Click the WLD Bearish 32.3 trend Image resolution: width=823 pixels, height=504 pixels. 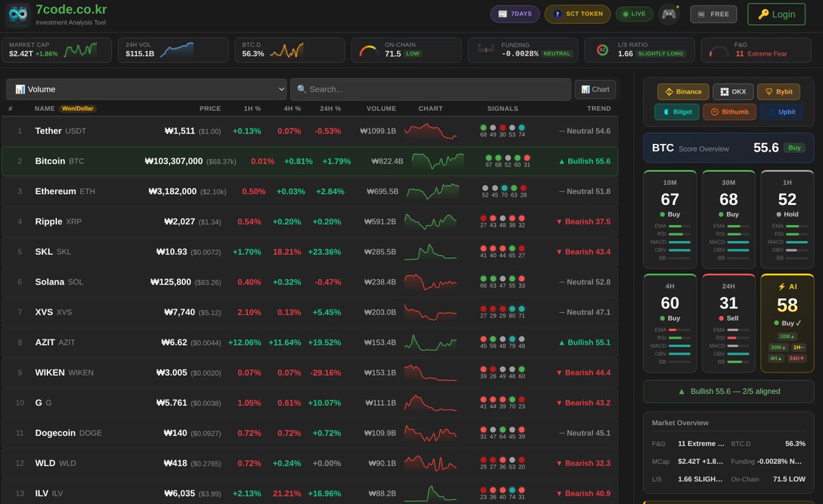click(x=583, y=463)
